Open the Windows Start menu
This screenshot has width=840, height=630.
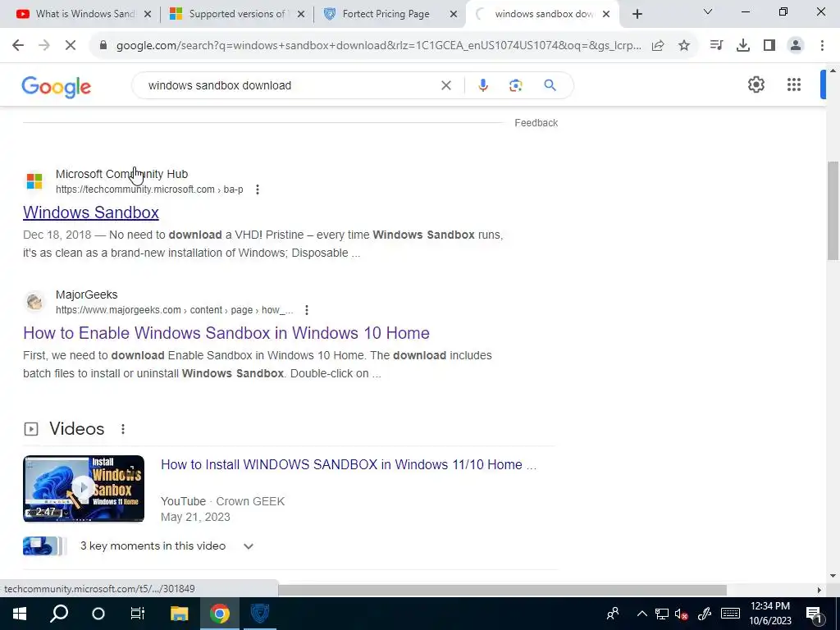coord(20,614)
